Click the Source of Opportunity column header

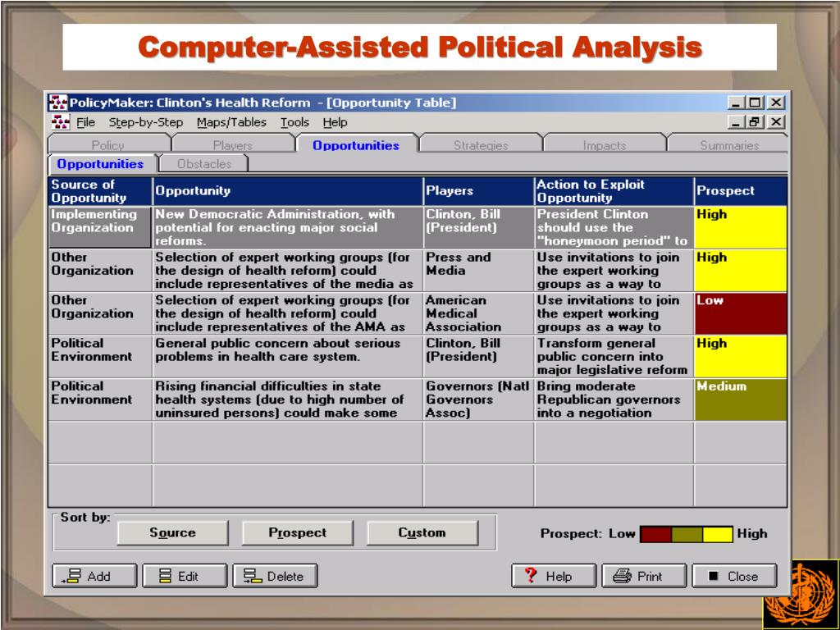click(x=100, y=191)
